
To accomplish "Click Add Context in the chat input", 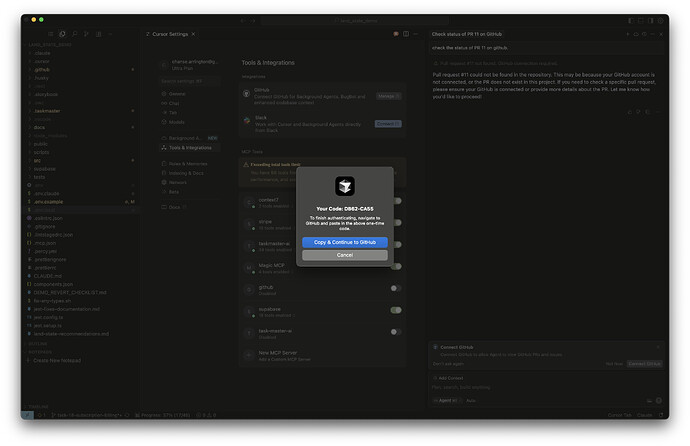I will 448,378.
